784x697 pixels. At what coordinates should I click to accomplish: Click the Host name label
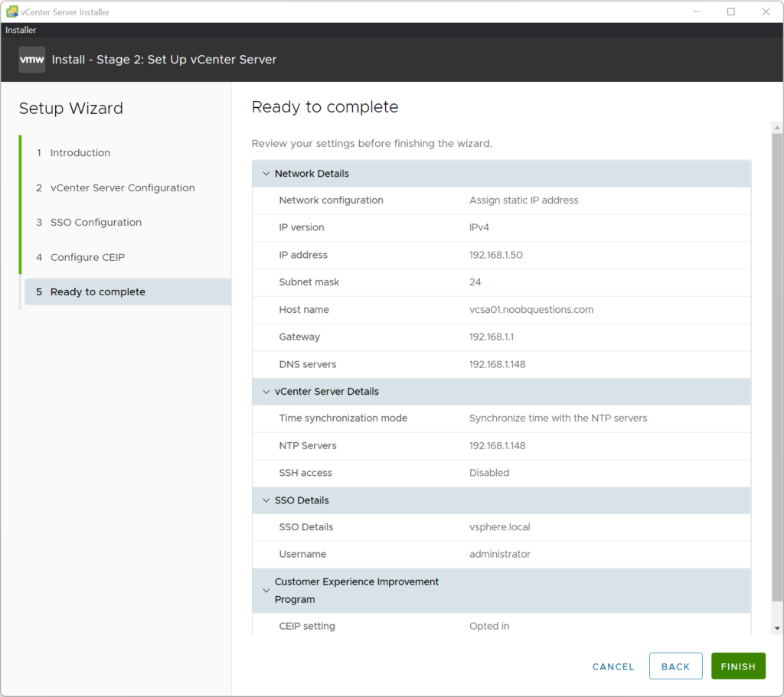[x=303, y=310]
